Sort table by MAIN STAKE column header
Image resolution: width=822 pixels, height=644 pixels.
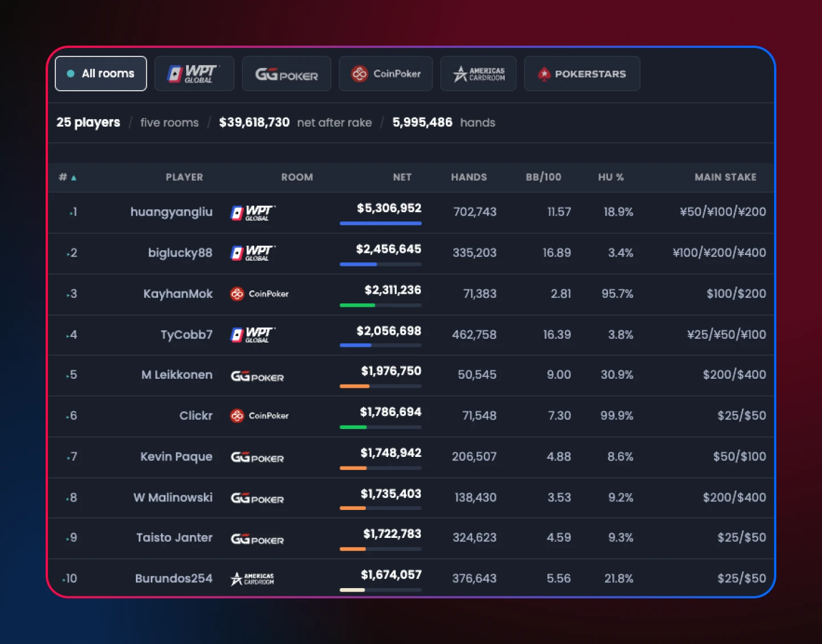(726, 177)
